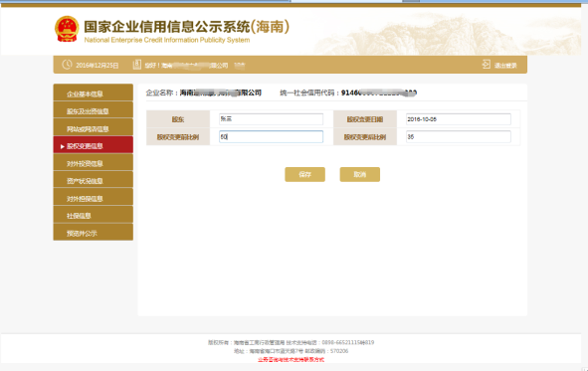Viewport: 588px width, 371px height.
Task: Click the National Enterprise Credit Information Publicity System subtitle
Action: click(167, 40)
